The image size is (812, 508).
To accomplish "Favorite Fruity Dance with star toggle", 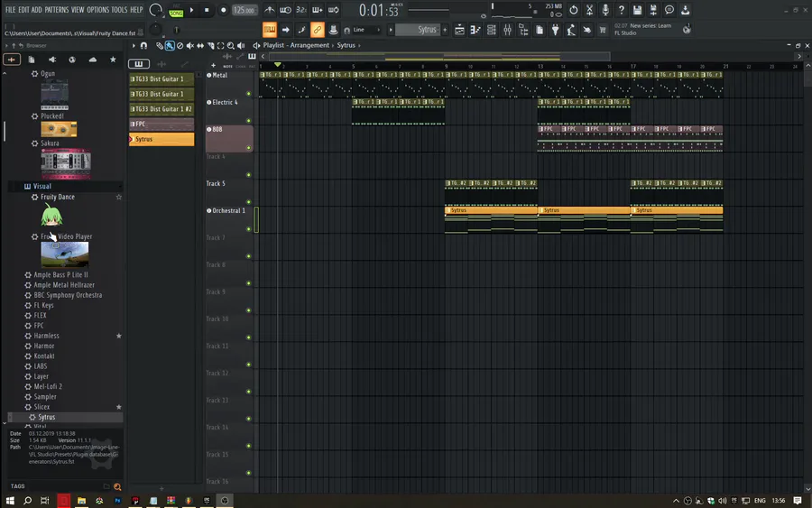I will [118, 198].
